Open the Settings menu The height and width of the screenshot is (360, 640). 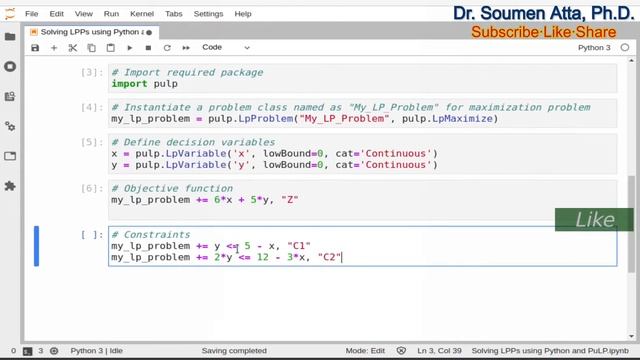[208, 14]
